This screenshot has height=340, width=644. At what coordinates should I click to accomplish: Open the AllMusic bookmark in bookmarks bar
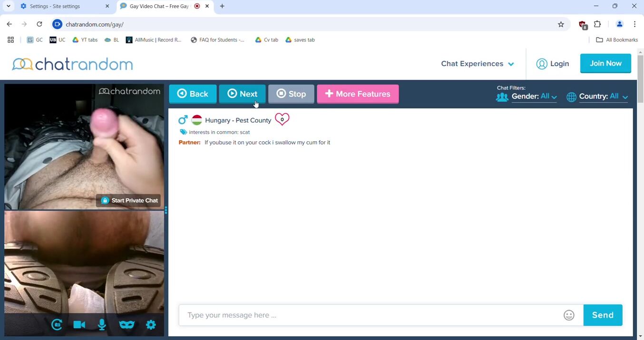(154, 40)
